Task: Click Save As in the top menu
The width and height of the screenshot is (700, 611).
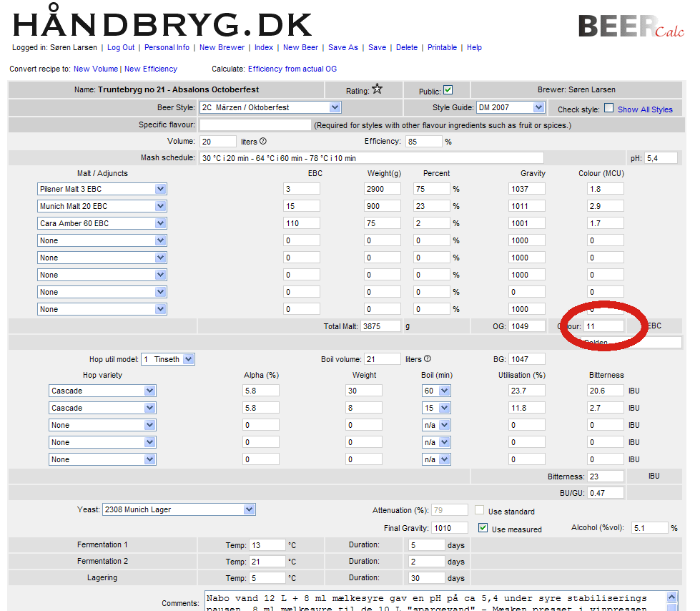Action: pyautogui.click(x=343, y=47)
